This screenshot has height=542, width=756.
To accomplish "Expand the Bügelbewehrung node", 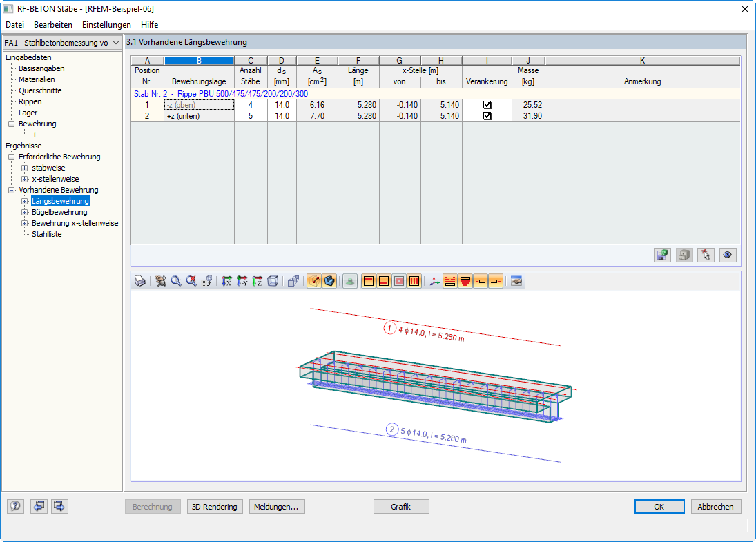I will pos(25,212).
